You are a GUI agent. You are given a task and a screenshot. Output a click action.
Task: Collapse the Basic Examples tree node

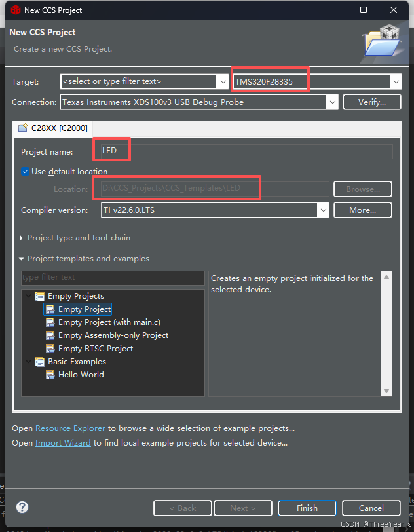click(29, 362)
